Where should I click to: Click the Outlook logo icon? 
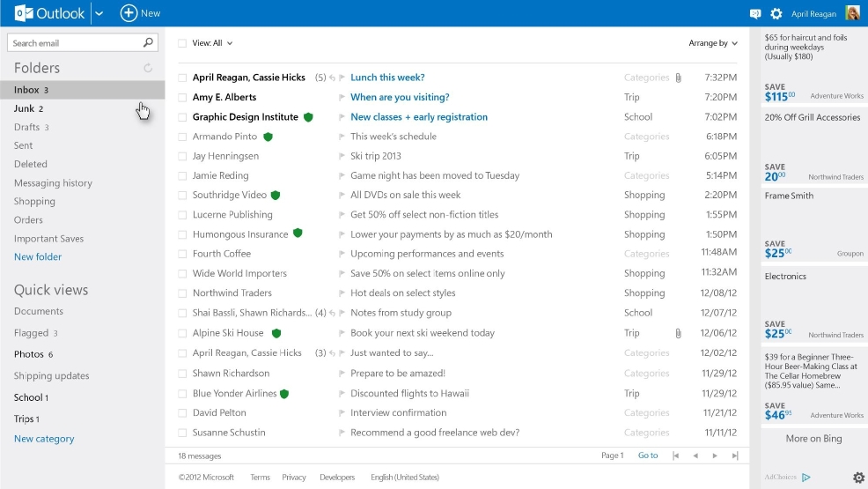click(x=23, y=13)
